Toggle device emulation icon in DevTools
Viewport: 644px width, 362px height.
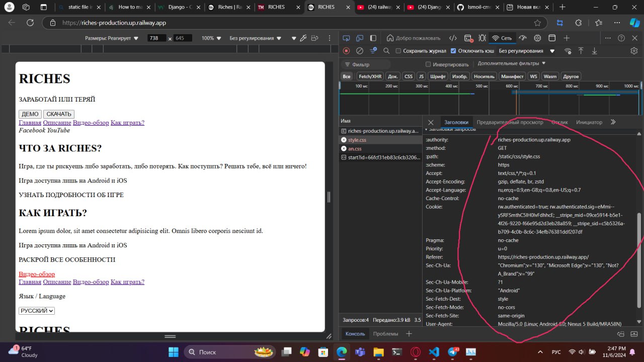(360, 38)
